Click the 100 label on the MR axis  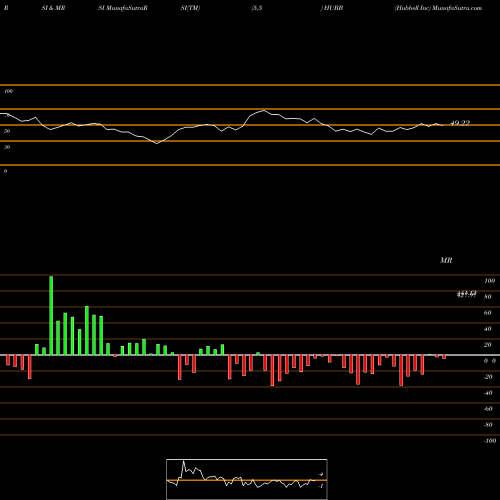pyautogui.click(x=489, y=281)
